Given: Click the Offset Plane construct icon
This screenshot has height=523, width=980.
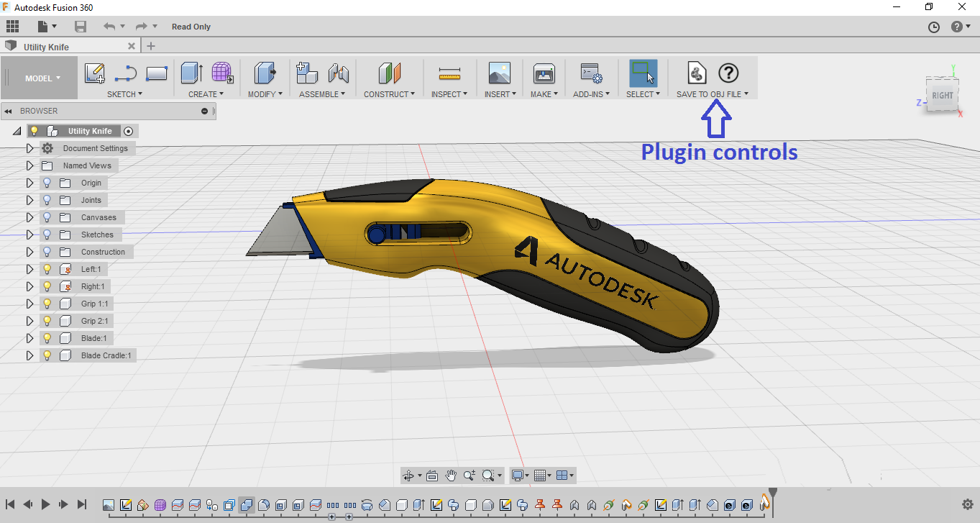Looking at the screenshot, I should click(389, 73).
